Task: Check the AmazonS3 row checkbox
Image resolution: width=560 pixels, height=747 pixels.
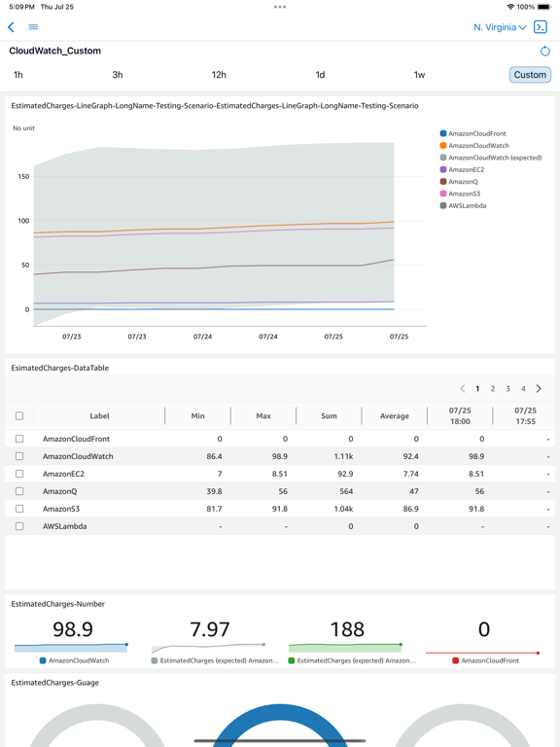Action: coord(19,509)
